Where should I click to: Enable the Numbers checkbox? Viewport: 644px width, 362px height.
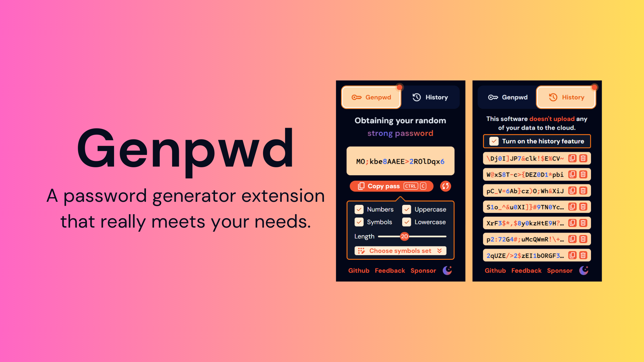click(359, 208)
